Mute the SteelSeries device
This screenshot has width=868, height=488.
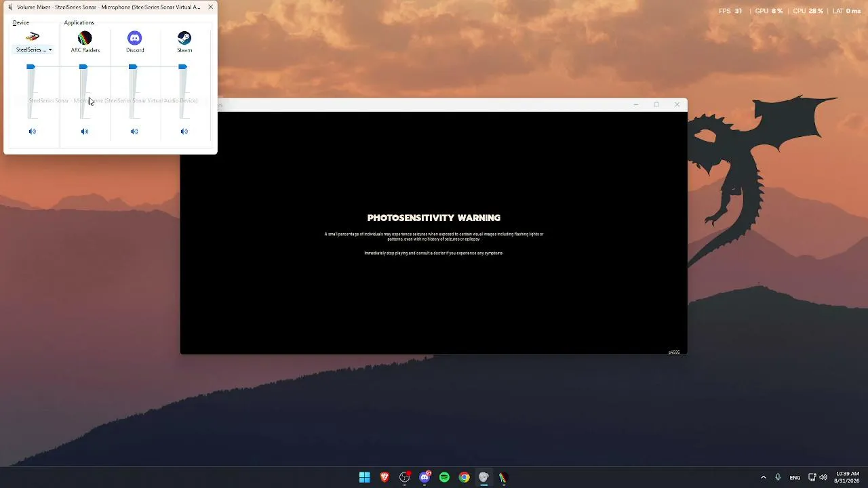(x=32, y=131)
